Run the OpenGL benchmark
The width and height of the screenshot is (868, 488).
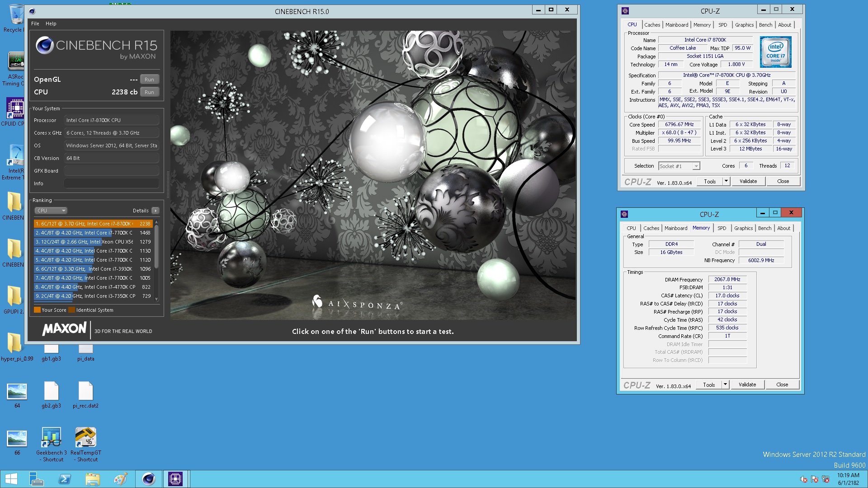pos(149,79)
